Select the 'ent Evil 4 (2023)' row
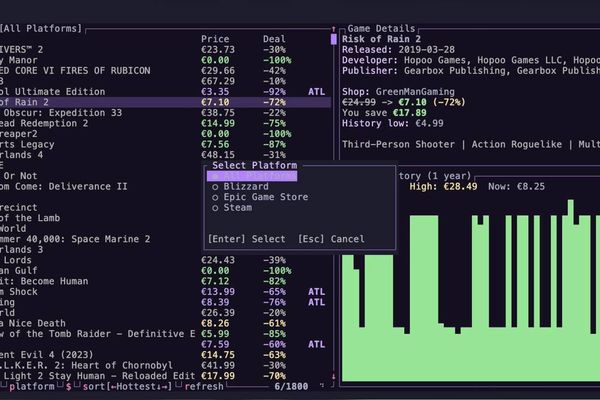600x400 pixels. [165, 355]
